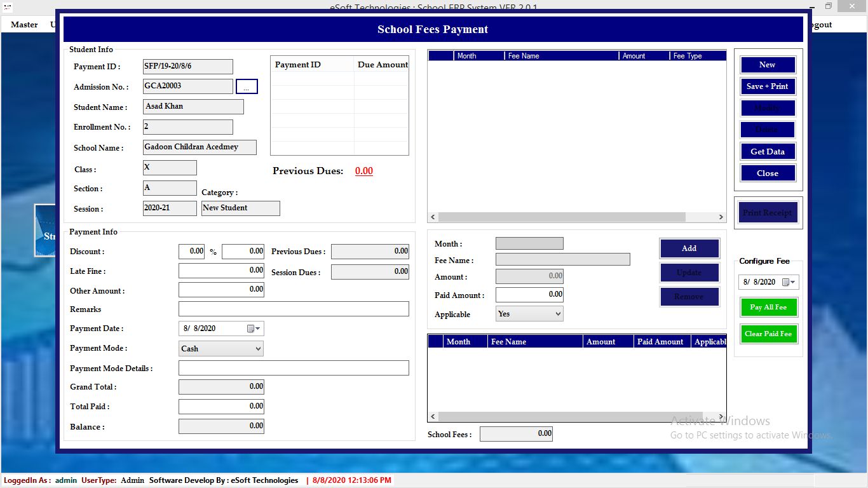The height and width of the screenshot is (488, 868).
Task: Click the Student Name field Asad Khan
Action: point(194,107)
